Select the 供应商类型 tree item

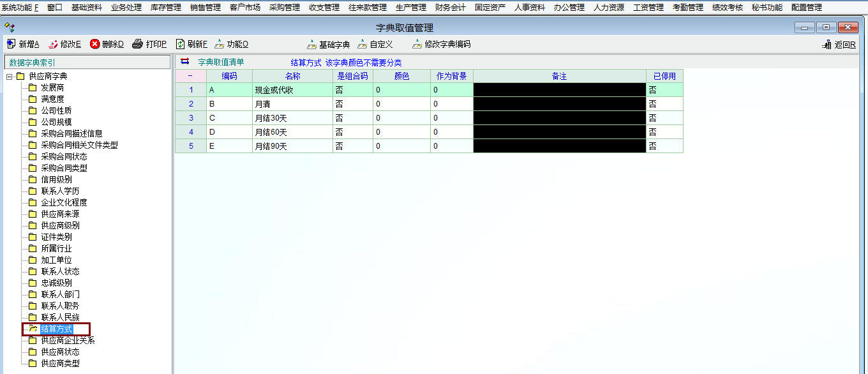coord(60,363)
